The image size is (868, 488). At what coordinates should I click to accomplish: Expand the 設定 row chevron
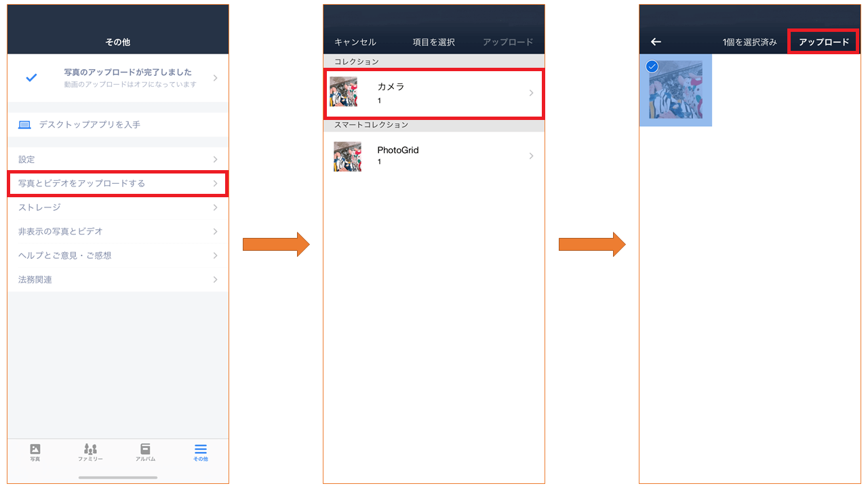coord(215,159)
